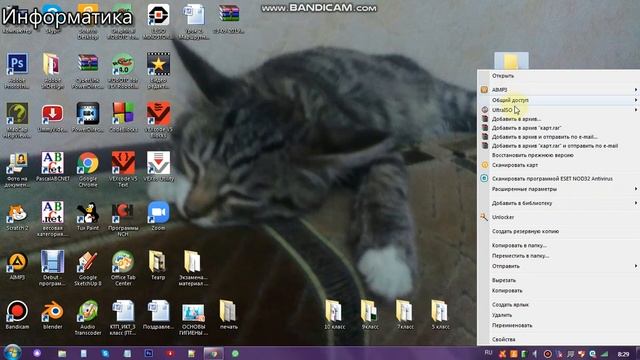
Task: Open the colored squares Cool Blocks shortcut
Action: tap(123, 117)
